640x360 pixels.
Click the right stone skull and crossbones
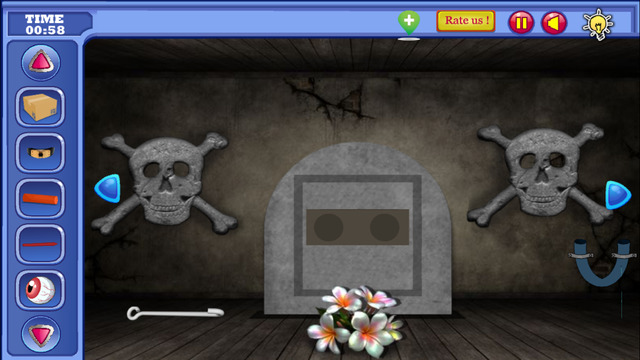pos(540,174)
